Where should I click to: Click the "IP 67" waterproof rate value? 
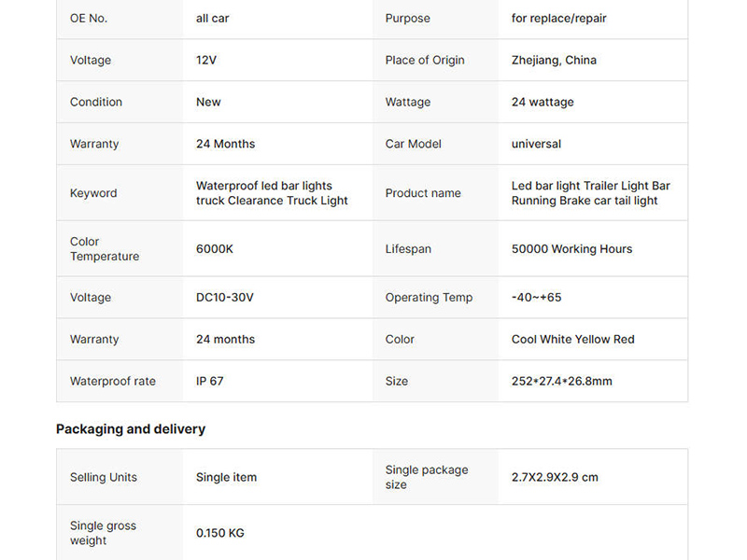pos(210,382)
